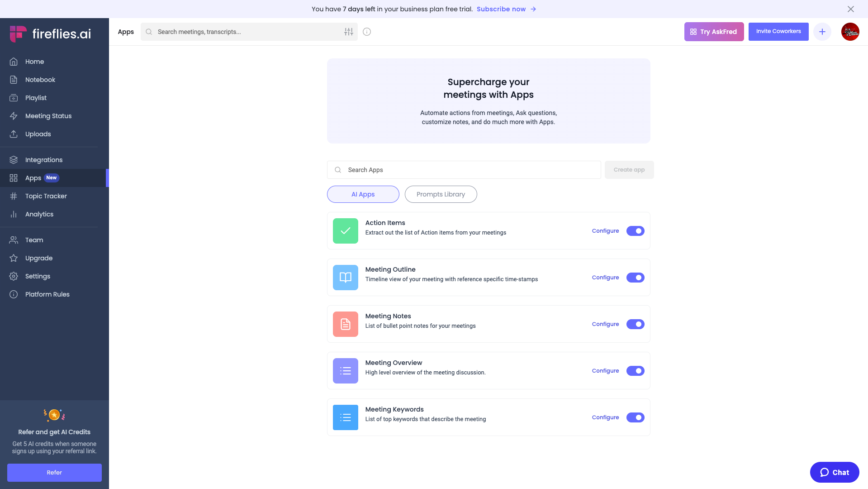
Task: Click the Subscribe now link
Action: tap(501, 9)
